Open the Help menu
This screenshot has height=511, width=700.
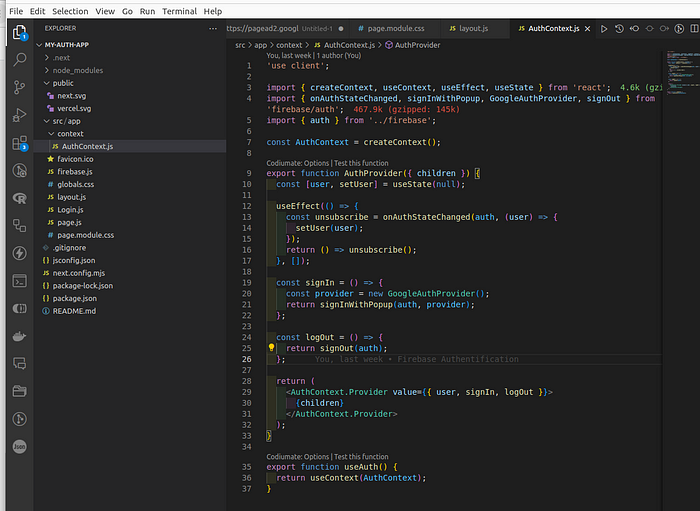tap(212, 11)
